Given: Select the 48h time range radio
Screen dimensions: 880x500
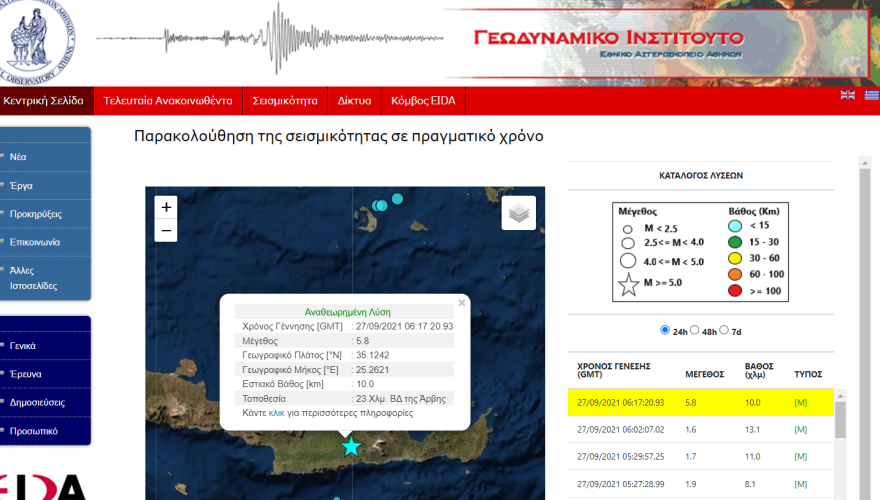Looking at the screenshot, I should click(694, 330).
